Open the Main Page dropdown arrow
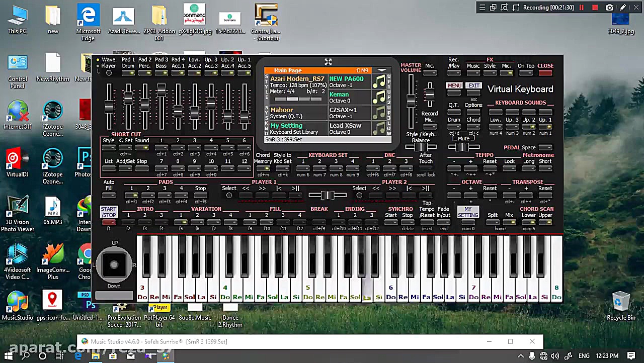Image resolution: width=644 pixels, height=363 pixels. [382, 71]
